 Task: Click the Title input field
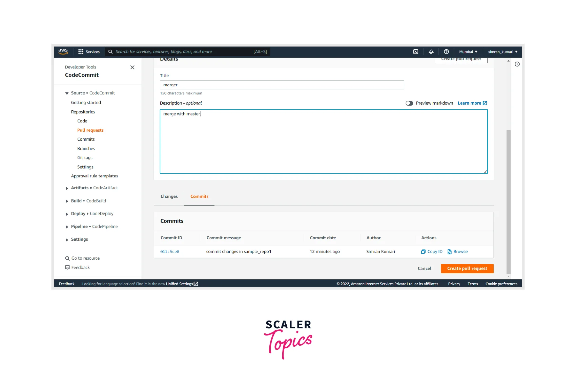pyautogui.click(x=282, y=85)
